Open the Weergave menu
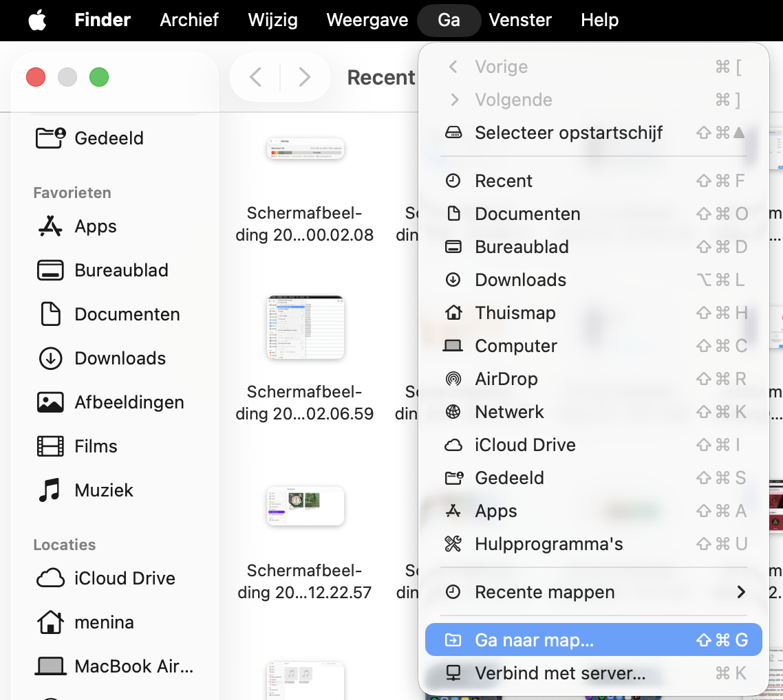This screenshot has height=700, width=783. click(367, 20)
